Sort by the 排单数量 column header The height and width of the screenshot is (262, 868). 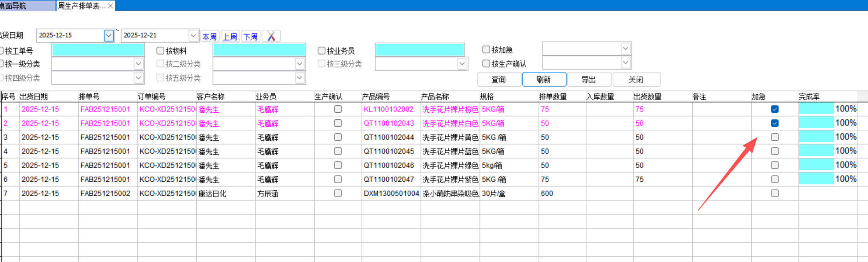(x=553, y=97)
